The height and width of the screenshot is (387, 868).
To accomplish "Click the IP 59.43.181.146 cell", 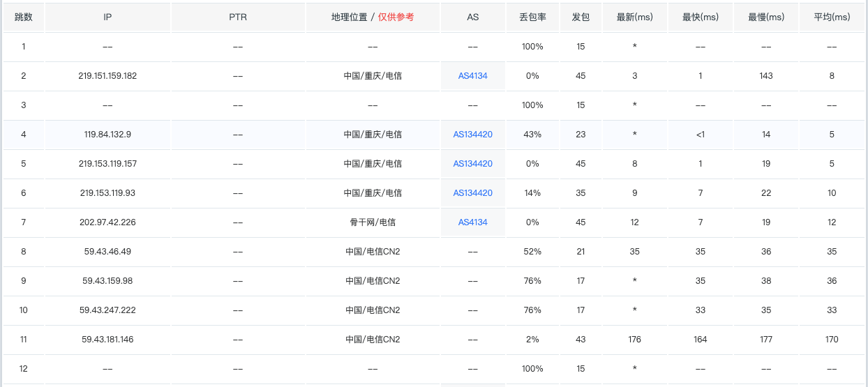I will [x=107, y=340].
